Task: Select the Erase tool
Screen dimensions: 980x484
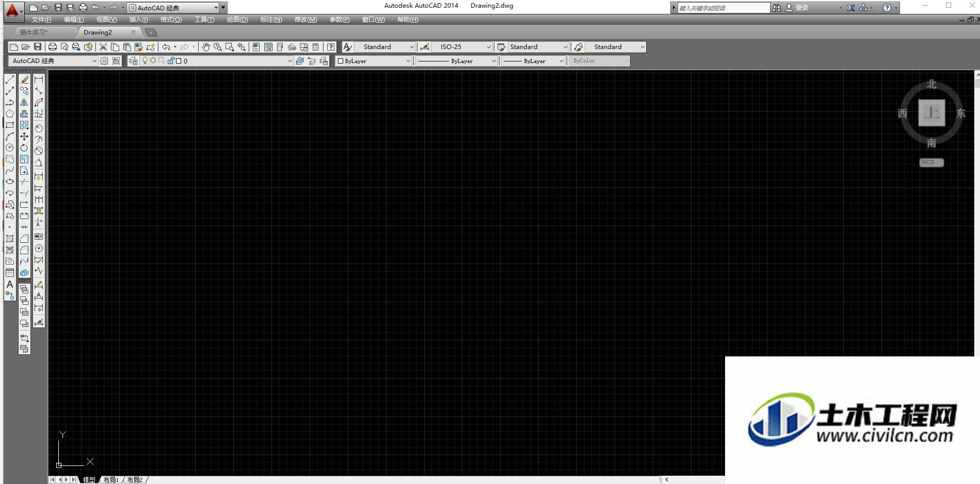Action: (24, 80)
